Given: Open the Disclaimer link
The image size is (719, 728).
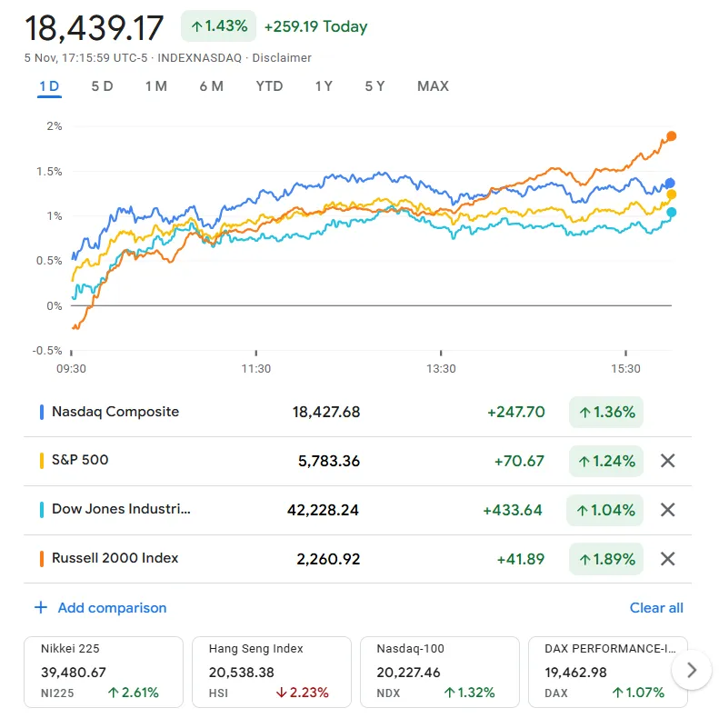Looking at the screenshot, I should click(282, 58).
